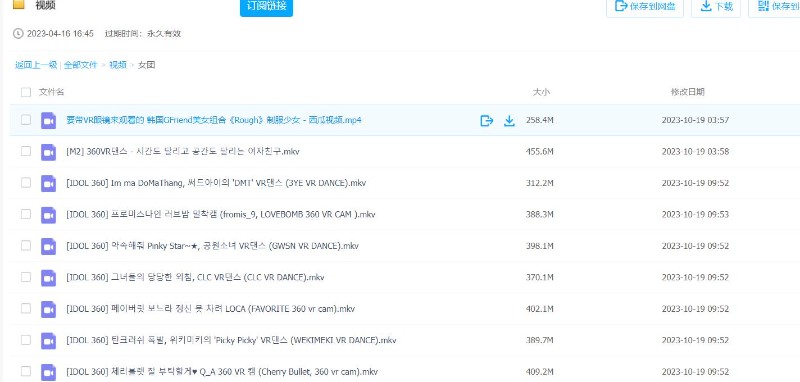This screenshot has height=382, width=800.
Task: Click the 312.2M size value
Action: coord(540,183)
